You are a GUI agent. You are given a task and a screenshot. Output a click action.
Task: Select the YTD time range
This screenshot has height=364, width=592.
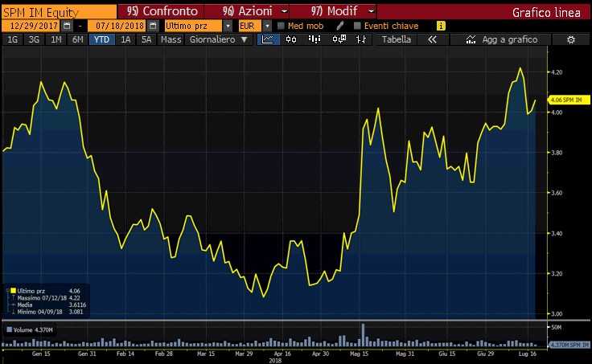[102, 39]
